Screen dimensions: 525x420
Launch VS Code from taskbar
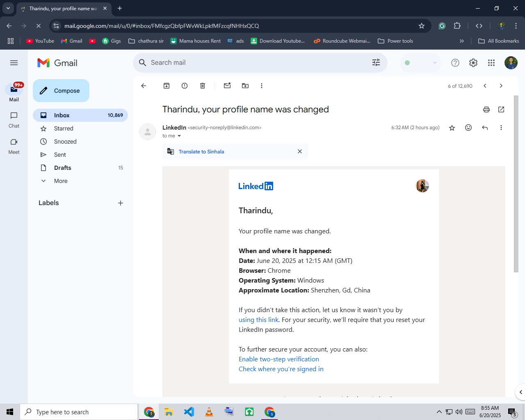[189, 412]
